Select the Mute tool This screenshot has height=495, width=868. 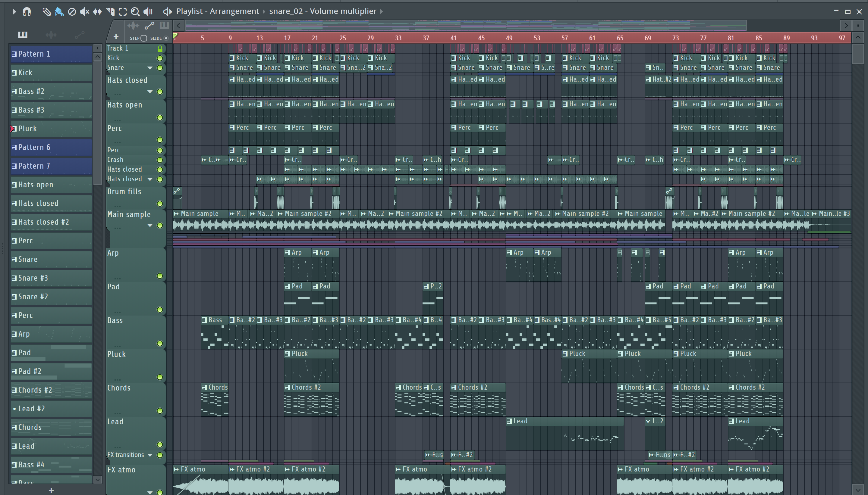[84, 11]
